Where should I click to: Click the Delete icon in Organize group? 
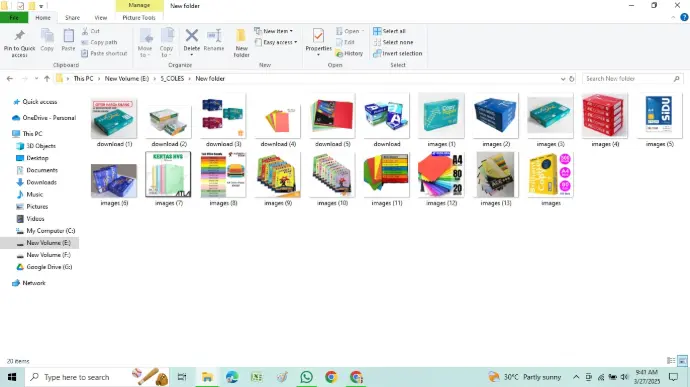pos(191,36)
